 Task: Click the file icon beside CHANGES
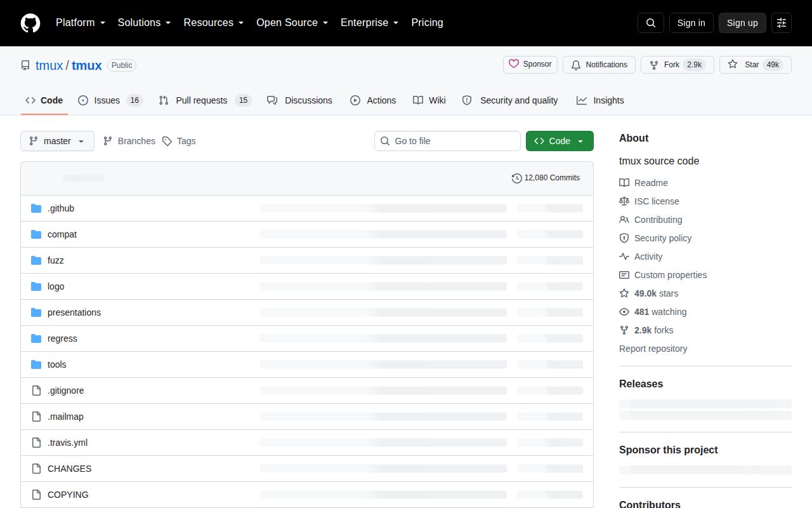tap(36, 469)
